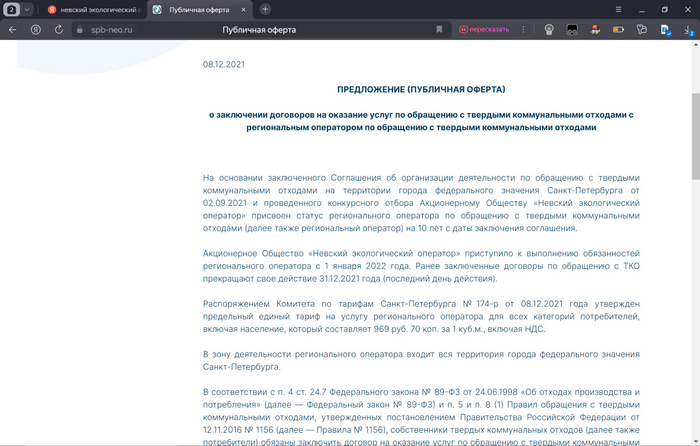The width and height of the screenshot is (700, 446).
Task: Open the lightbulb extension icon
Action: point(549,29)
